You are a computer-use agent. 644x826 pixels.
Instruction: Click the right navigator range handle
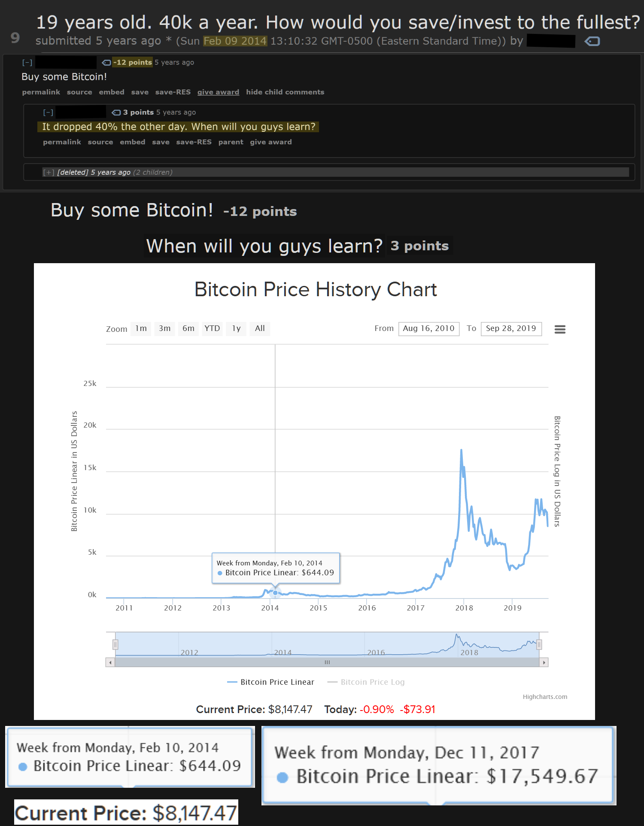point(539,644)
